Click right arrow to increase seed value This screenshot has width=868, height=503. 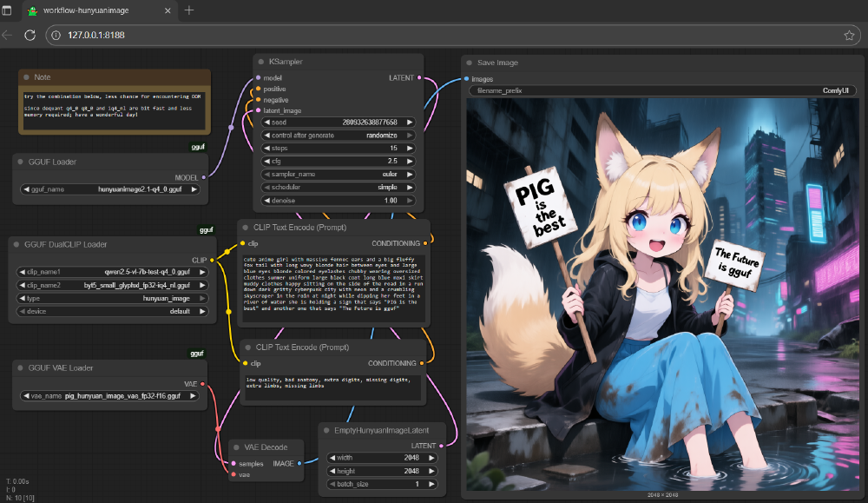410,122
